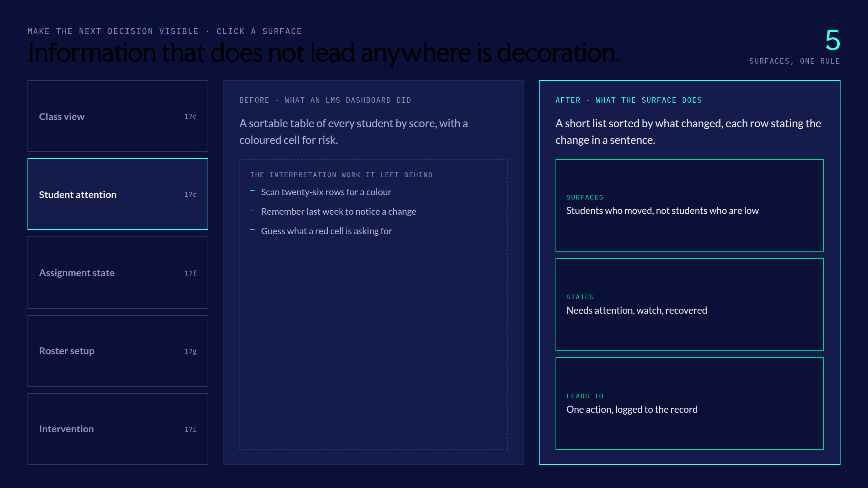
Task: Open the Assignment state surface
Action: pyautogui.click(x=118, y=273)
